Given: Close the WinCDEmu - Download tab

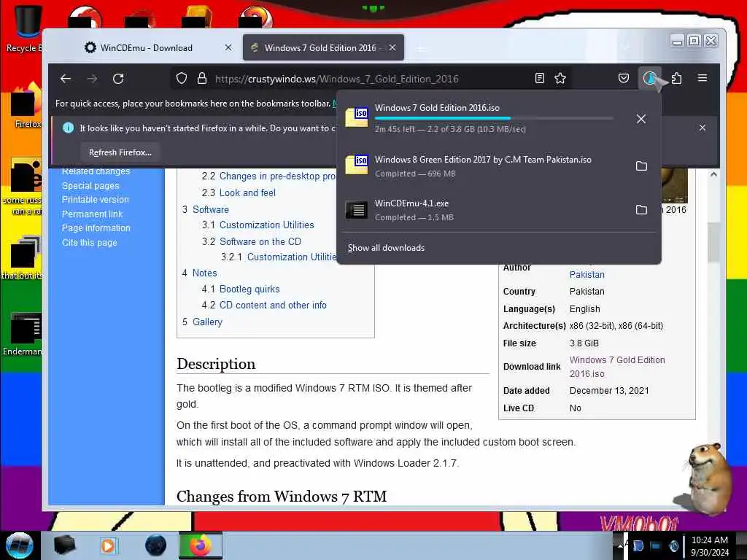Looking at the screenshot, I should coord(228,47).
